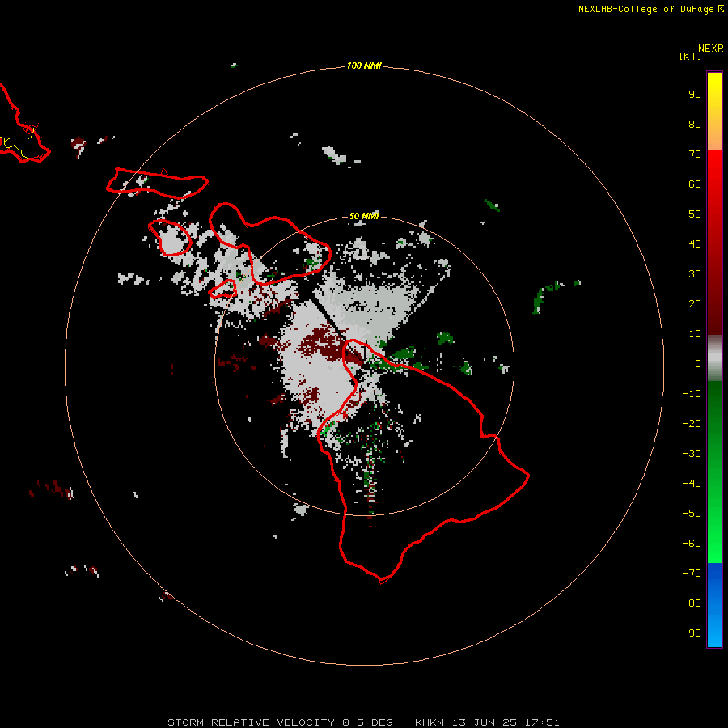Pick the blue bottom segment of velocity color bar
Viewport: 728px width, 728px height.
(x=714, y=605)
